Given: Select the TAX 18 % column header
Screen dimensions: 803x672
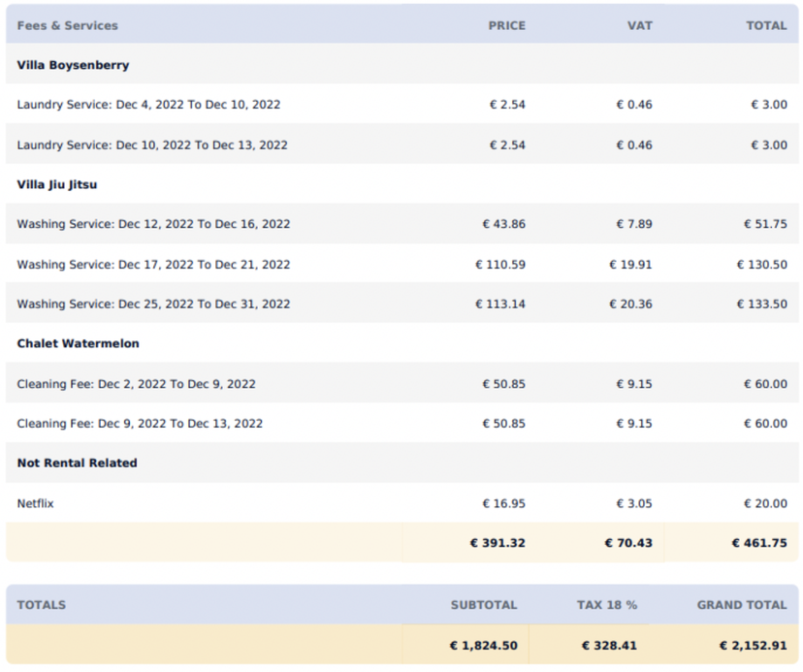Looking at the screenshot, I should (607, 604).
